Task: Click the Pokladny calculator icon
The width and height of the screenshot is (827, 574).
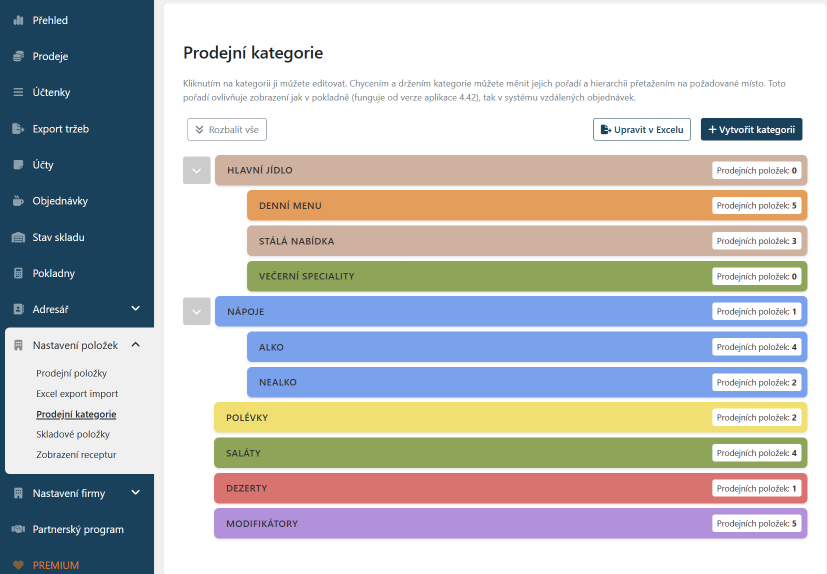Action: [x=18, y=273]
